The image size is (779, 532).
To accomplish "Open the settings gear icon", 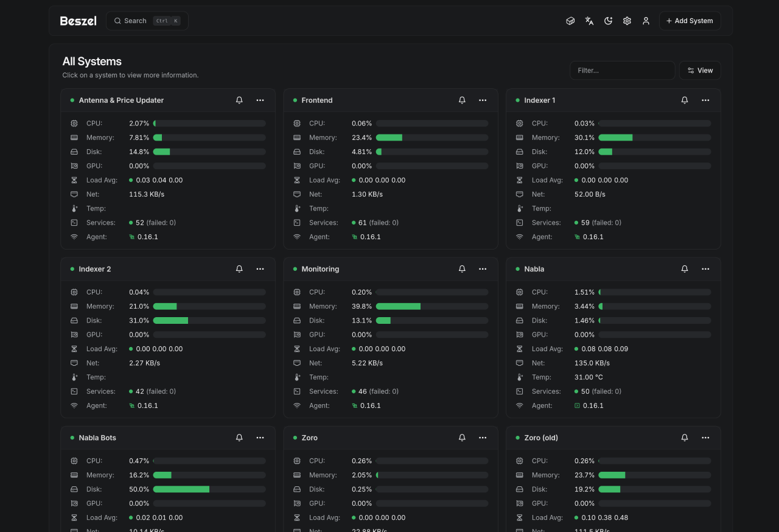I will point(627,21).
